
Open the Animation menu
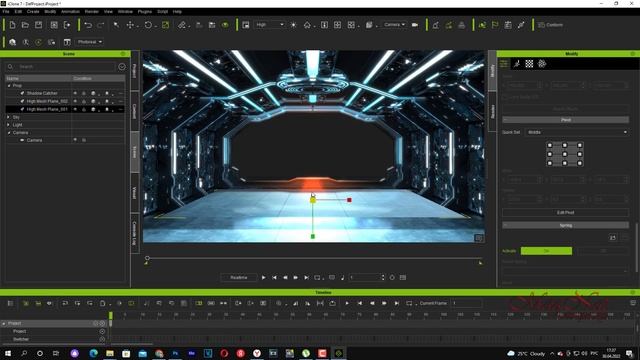coord(70,11)
